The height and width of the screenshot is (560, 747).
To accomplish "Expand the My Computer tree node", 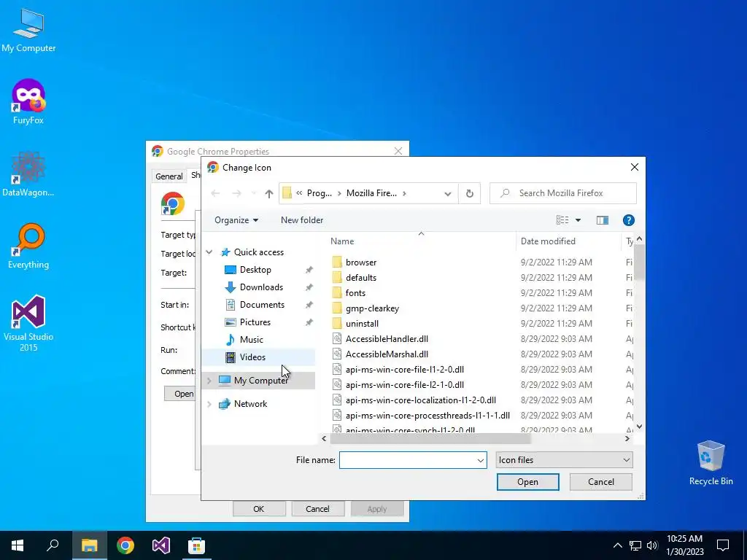I will click(209, 381).
